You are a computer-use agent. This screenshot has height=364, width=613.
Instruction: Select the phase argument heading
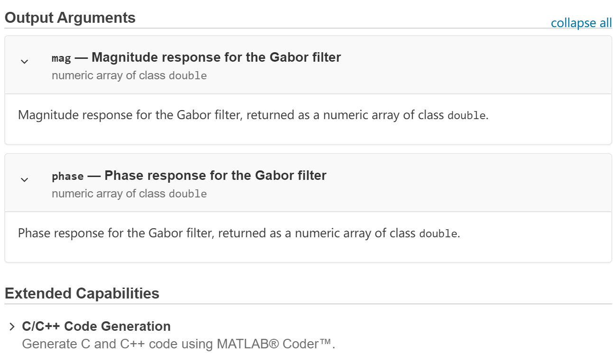(x=189, y=175)
